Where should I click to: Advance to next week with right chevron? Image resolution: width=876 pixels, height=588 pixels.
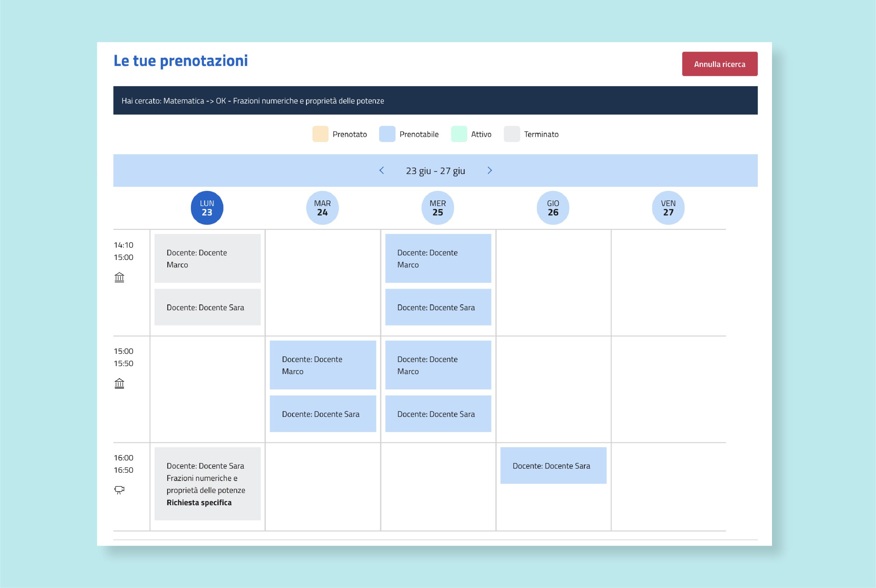click(x=490, y=170)
